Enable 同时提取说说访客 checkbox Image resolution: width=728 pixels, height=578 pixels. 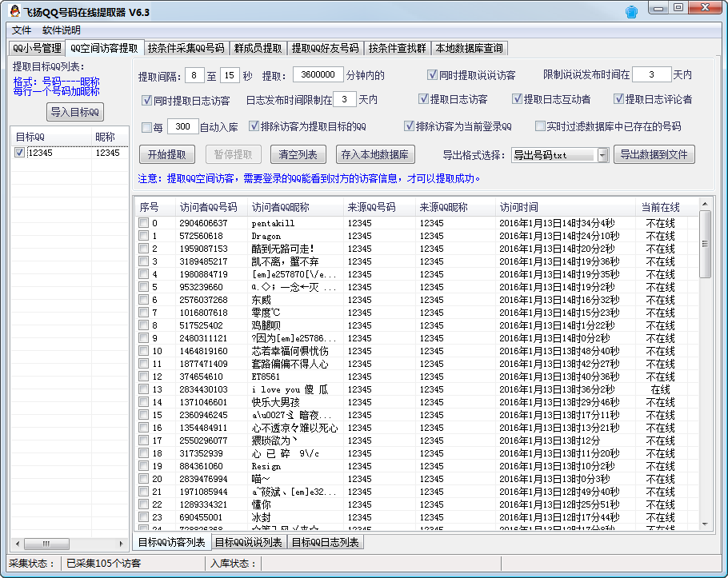432,75
